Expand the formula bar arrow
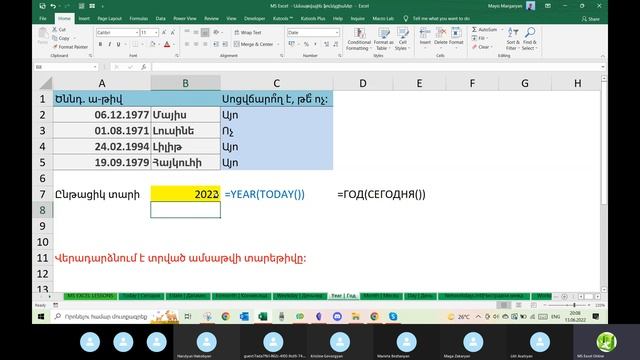The image size is (640, 360). pos(602,67)
